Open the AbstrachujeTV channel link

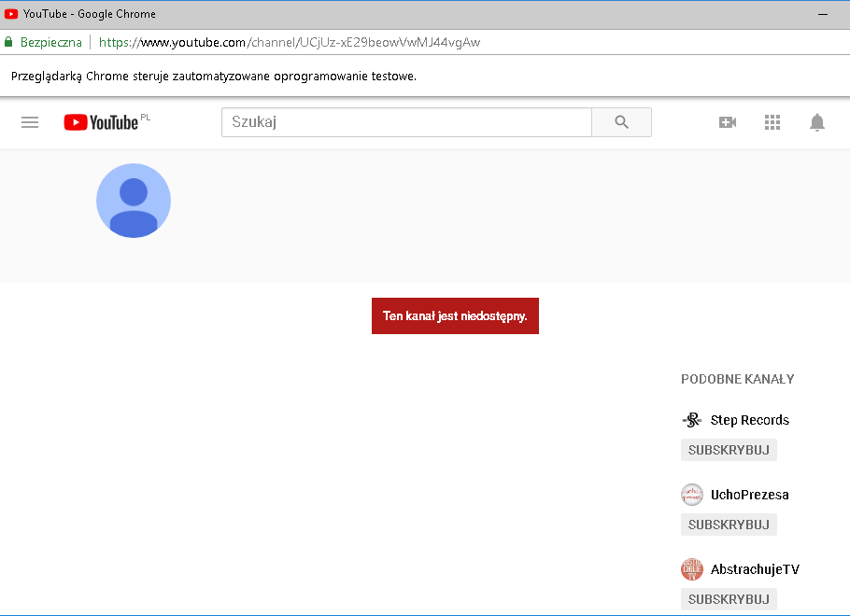[755, 569]
